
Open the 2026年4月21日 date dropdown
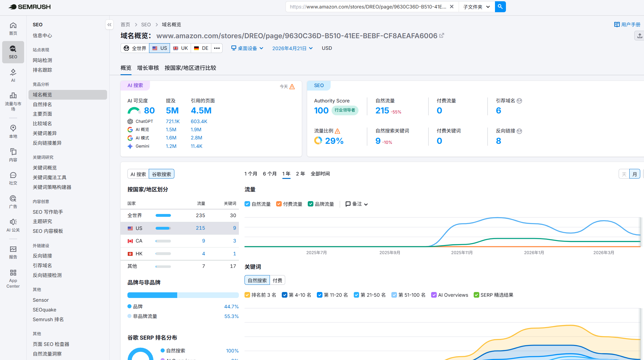[x=292, y=48]
